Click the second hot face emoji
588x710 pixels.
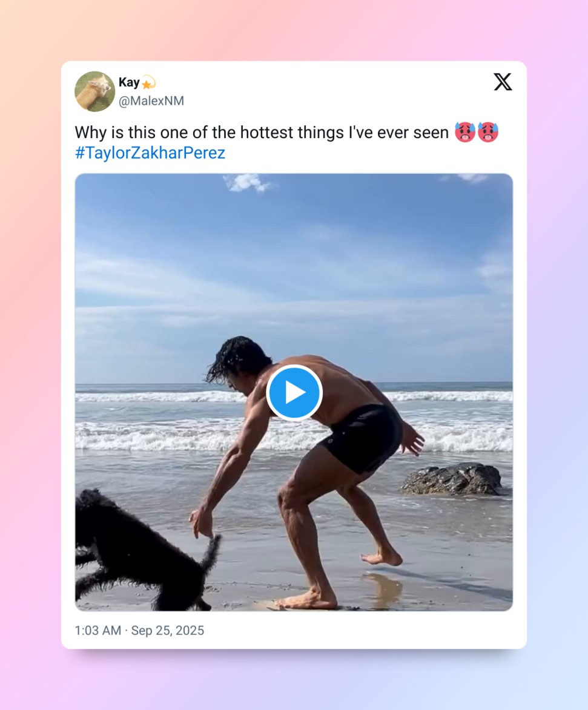[x=487, y=132]
